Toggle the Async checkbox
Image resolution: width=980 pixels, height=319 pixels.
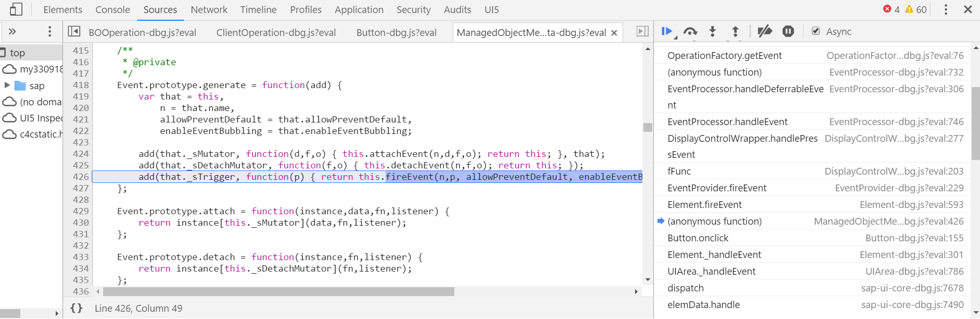point(816,31)
